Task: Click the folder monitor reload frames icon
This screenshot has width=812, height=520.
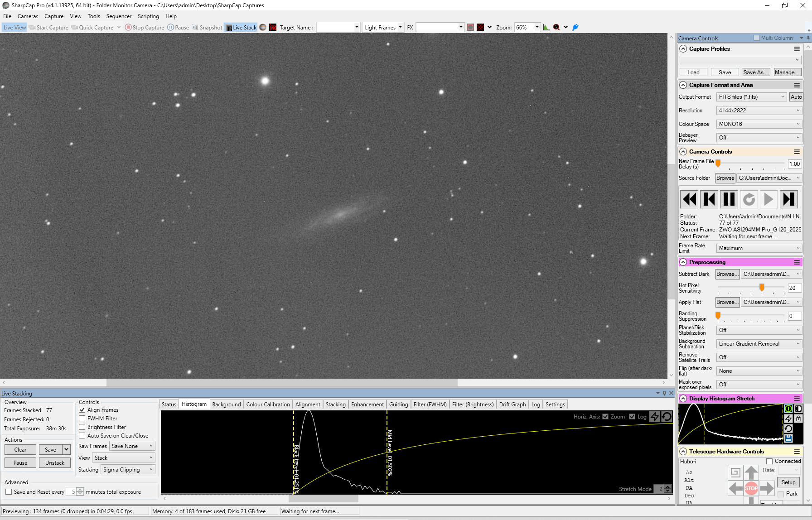Action: click(749, 199)
